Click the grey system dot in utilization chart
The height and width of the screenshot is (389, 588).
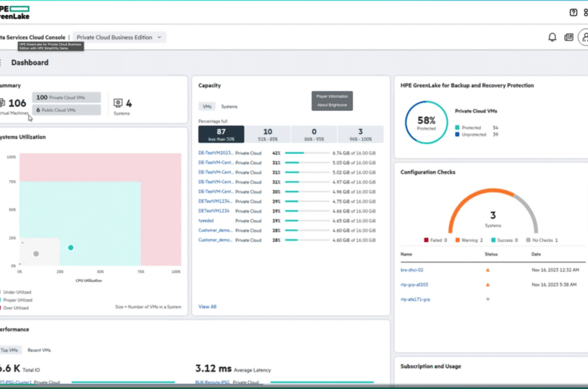pyautogui.click(x=36, y=254)
